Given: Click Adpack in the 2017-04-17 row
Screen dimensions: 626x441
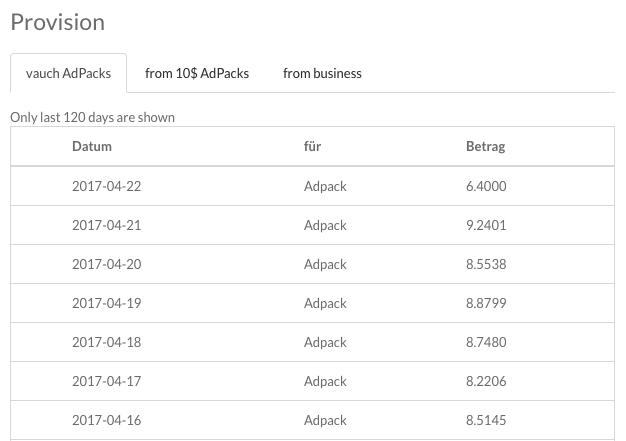Looking at the screenshot, I should tap(325, 381).
